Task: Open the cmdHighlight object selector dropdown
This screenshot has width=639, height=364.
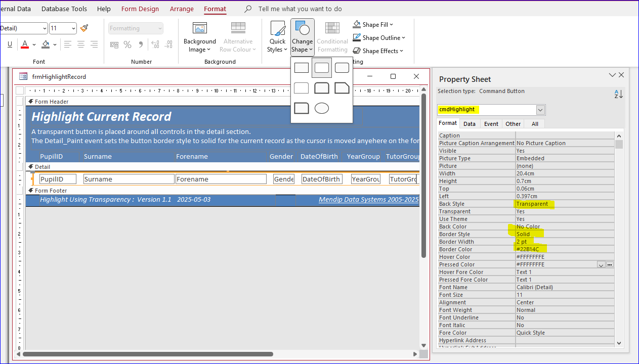Action: click(x=540, y=110)
